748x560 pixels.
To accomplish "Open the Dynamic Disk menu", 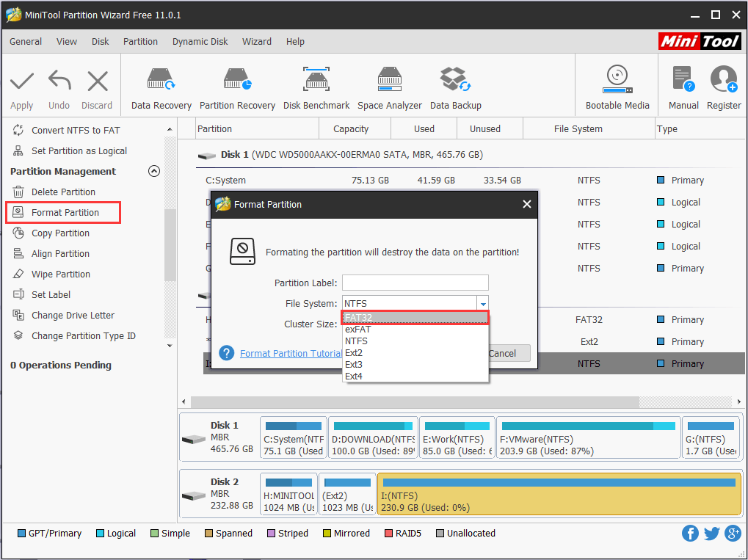I will click(x=200, y=42).
